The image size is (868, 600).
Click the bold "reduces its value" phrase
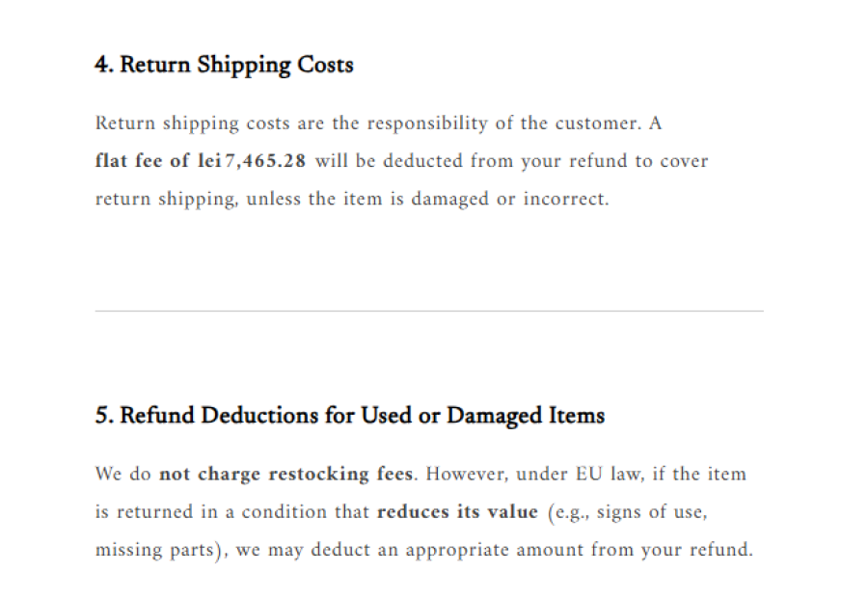click(457, 511)
